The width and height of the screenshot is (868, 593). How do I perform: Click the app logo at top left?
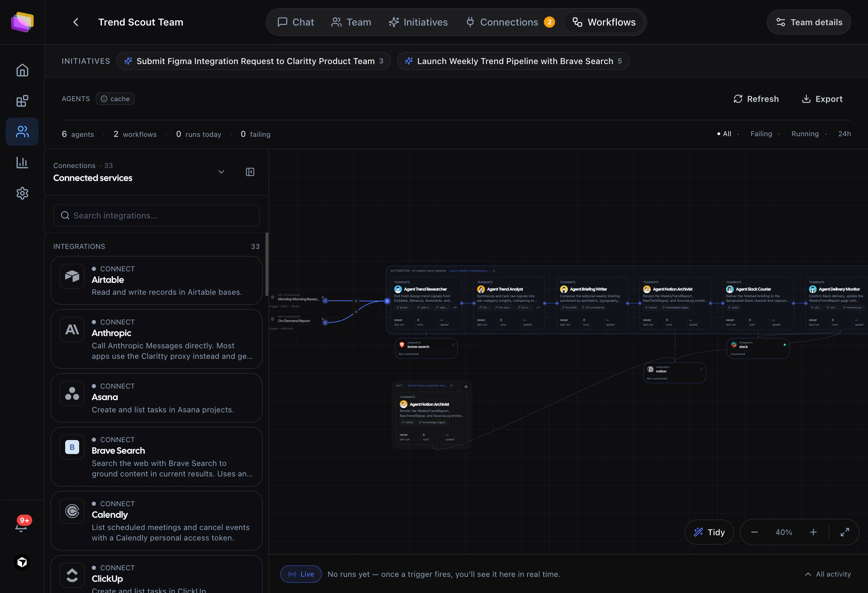(x=22, y=22)
